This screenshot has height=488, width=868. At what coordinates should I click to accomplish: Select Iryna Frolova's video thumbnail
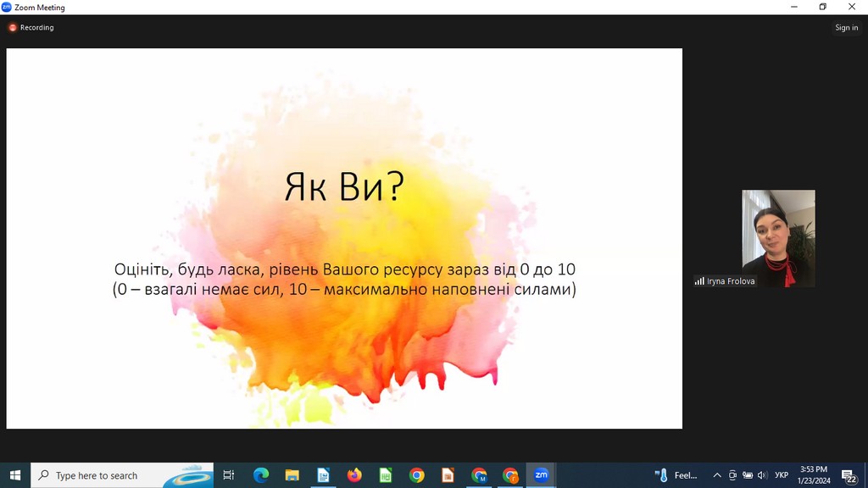pos(778,238)
